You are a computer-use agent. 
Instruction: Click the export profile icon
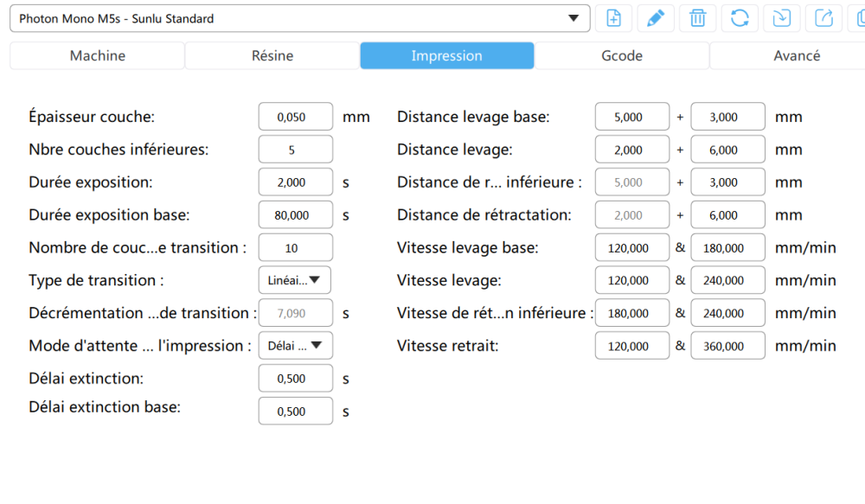pyautogui.click(x=823, y=18)
